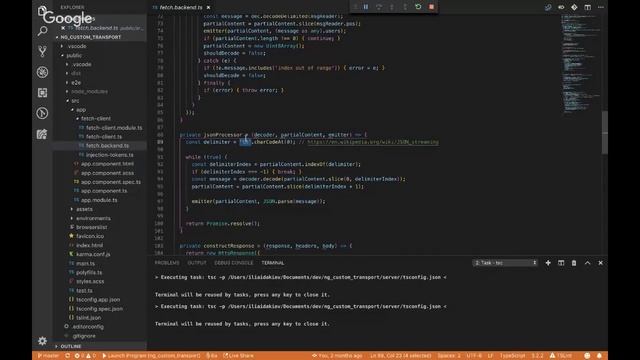This screenshot has width=640, height=360.
Task: Collapse the fetch-client folder
Action: pyautogui.click(x=96, y=119)
